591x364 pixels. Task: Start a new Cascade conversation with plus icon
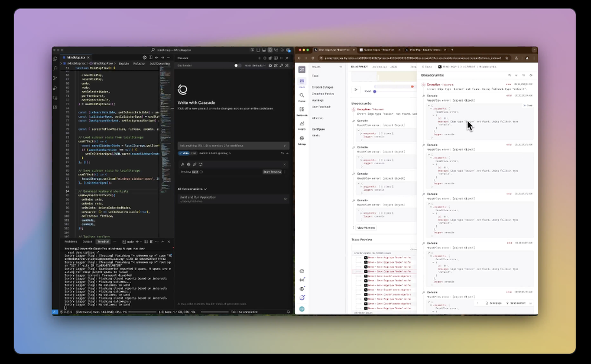(x=259, y=58)
